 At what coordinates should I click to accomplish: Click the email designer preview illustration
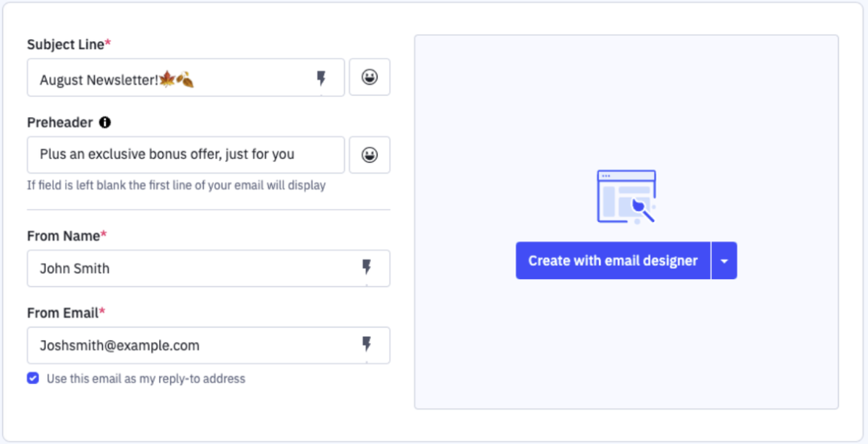626,195
